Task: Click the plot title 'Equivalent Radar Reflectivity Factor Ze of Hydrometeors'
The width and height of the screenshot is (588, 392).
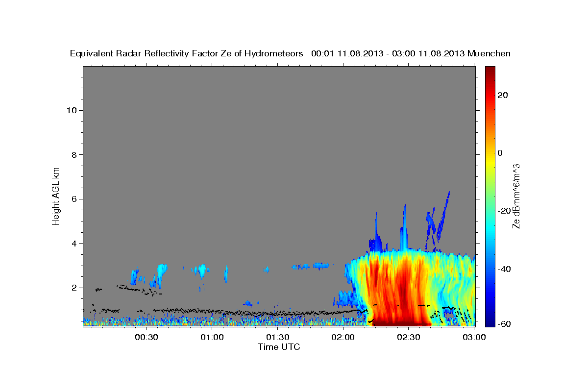Action: pos(187,53)
